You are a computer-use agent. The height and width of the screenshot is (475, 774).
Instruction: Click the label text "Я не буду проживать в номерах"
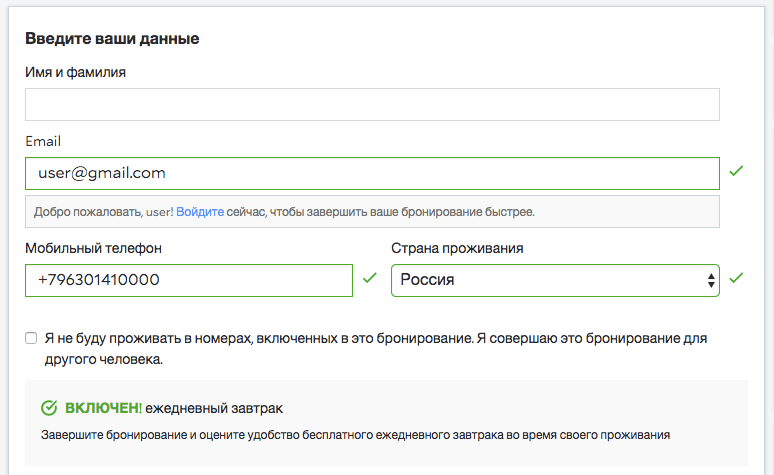coord(148,338)
